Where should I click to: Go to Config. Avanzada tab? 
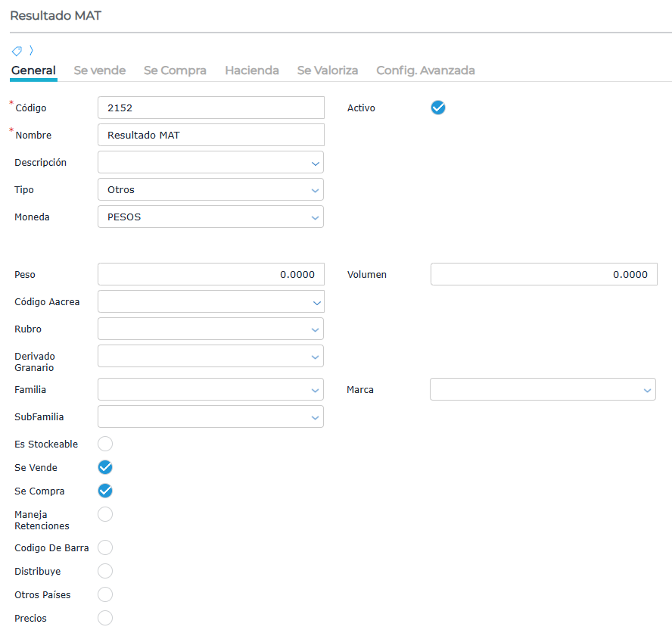425,70
